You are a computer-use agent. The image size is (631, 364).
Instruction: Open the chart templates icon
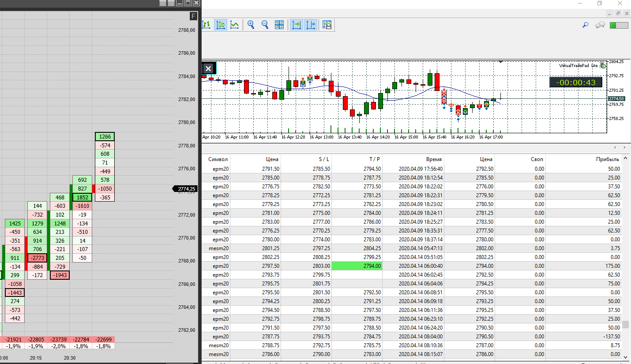tap(327, 25)
